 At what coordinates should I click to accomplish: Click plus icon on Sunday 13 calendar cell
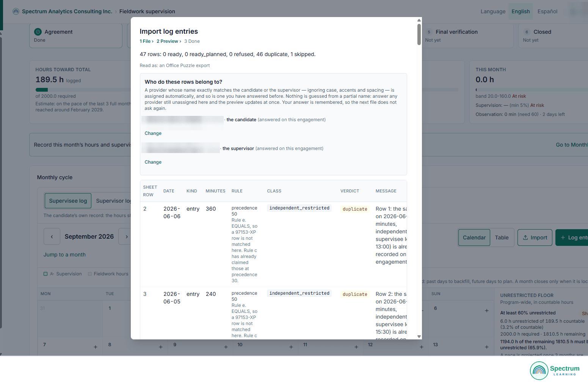coord(487,347)
